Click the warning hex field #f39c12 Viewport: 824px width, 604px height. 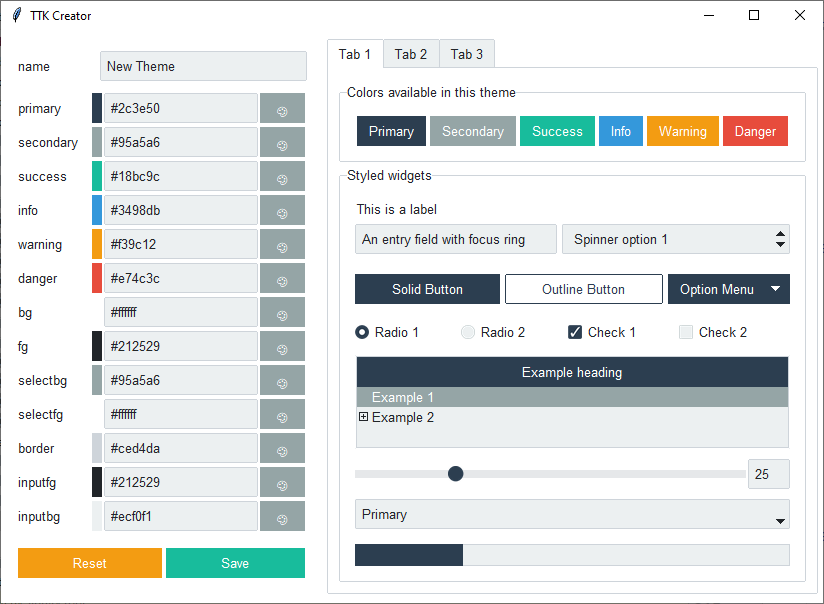181,244
